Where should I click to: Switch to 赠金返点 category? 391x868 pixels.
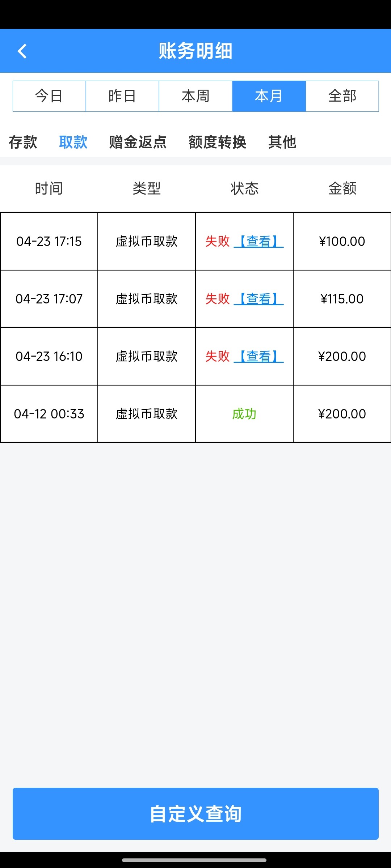pos(138,142)
